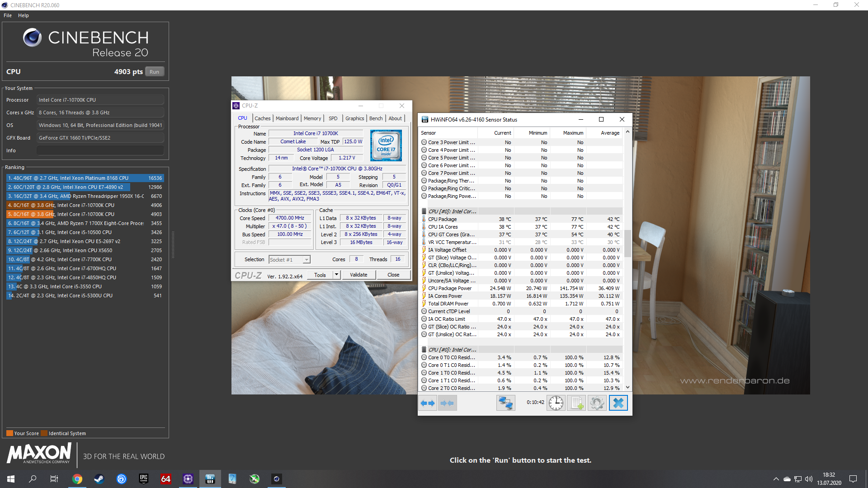The image size is (868, 488).
Task: Open Task View on the taskbar
Action: 54,479
